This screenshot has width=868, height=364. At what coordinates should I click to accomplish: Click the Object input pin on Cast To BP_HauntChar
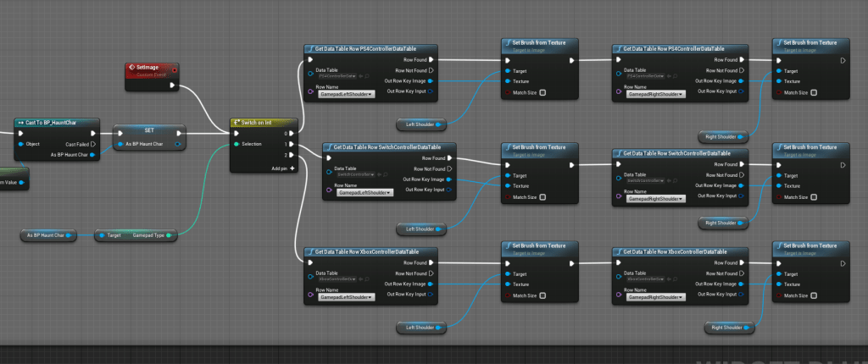pos(19,144)
